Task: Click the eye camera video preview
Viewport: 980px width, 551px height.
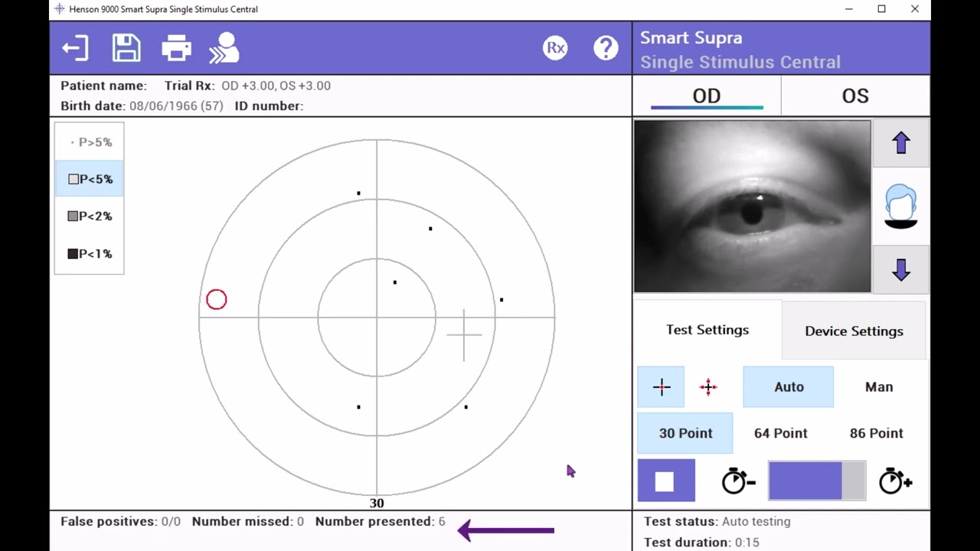Action: (x=753, y=207)
